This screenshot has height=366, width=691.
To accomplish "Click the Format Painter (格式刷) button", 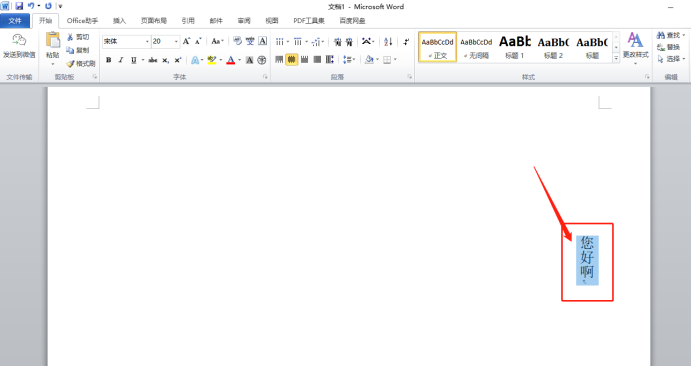I will 81,63.
